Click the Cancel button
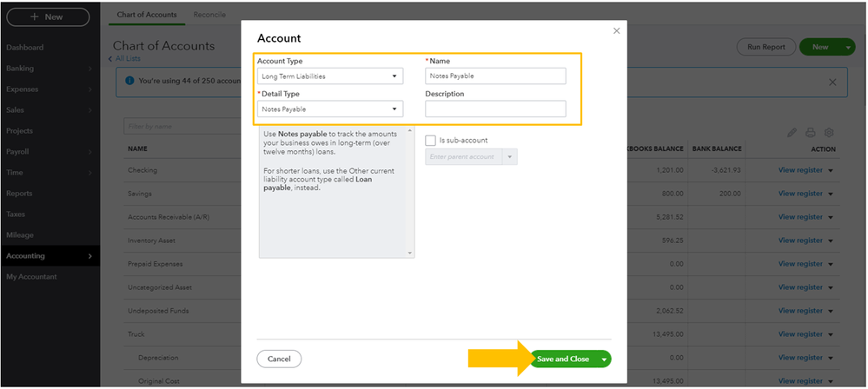The height and width of the screenshot is (389, 868). [279, 359]
